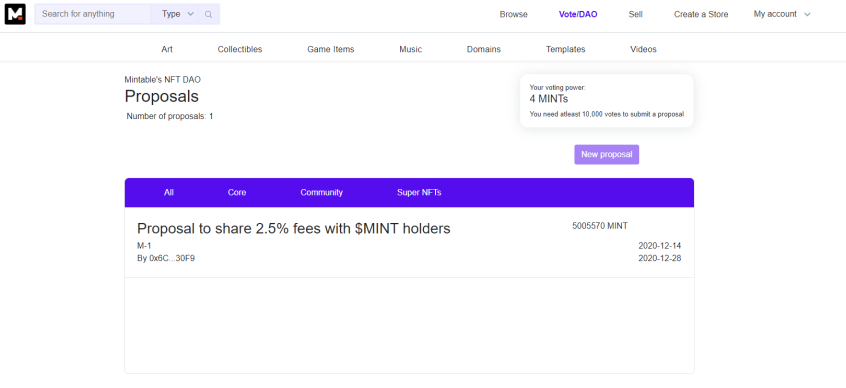Click Number of proposals: 1 text
The height and width of the screenshot is (388, 846).
[x=170, y=116]
